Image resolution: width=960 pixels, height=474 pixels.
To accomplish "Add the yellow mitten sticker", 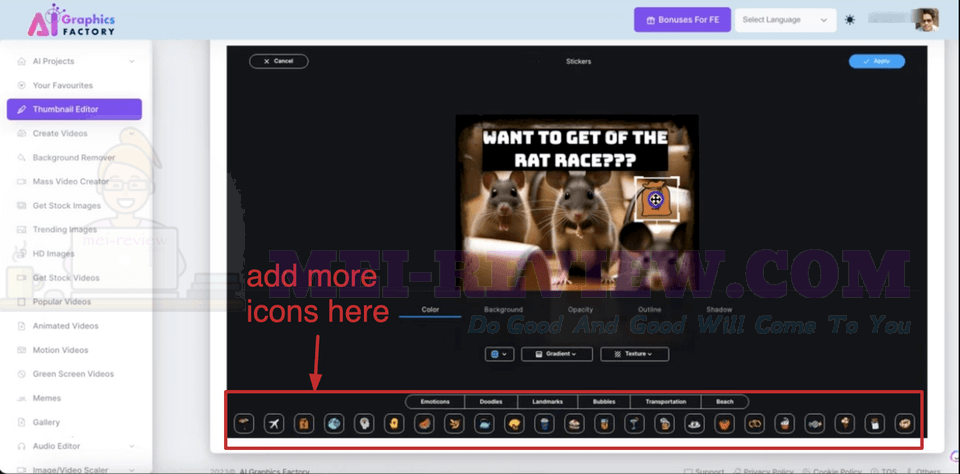I will (x=394, y=423).
